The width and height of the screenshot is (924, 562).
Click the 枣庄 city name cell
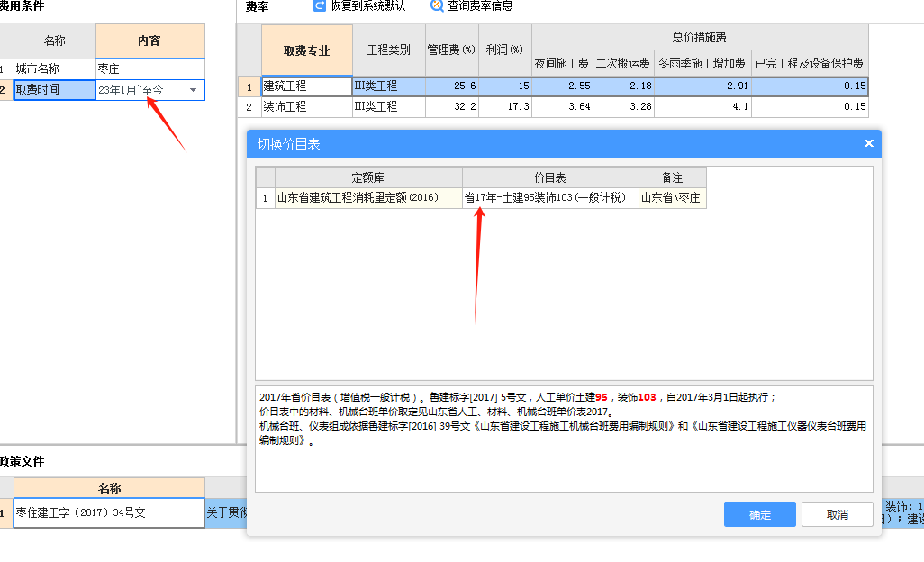point(150,68)
